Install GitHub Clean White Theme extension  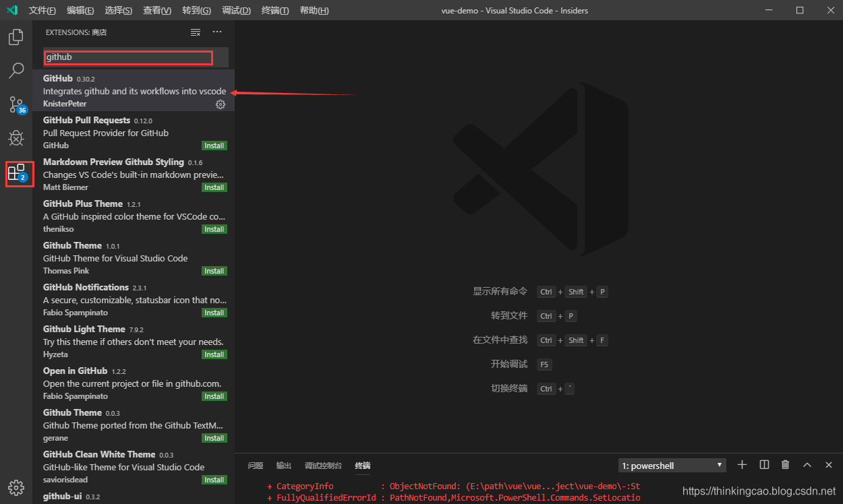[x=214, y=480]
